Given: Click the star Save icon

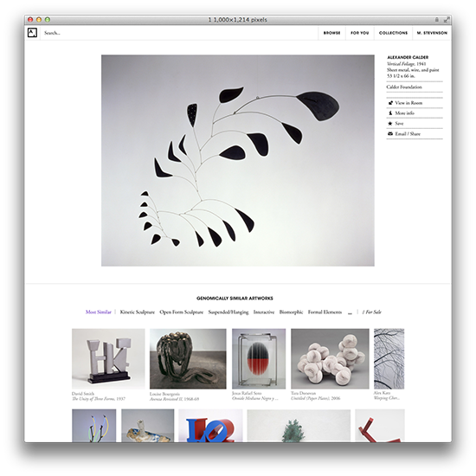Looking at the screenshot, I should (x=390, y=123).
